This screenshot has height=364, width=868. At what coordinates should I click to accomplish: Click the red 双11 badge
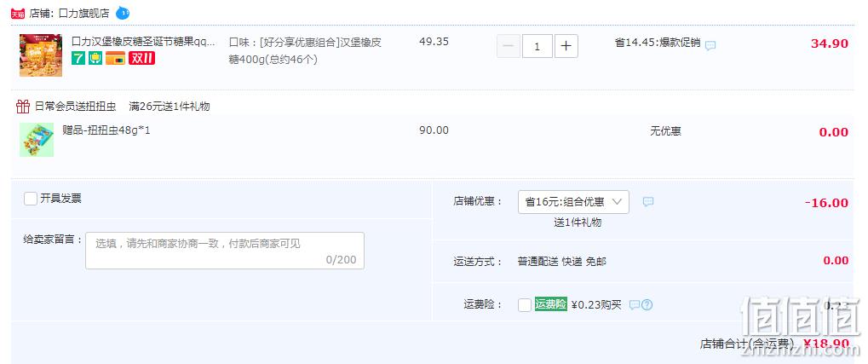click(141, 58)
